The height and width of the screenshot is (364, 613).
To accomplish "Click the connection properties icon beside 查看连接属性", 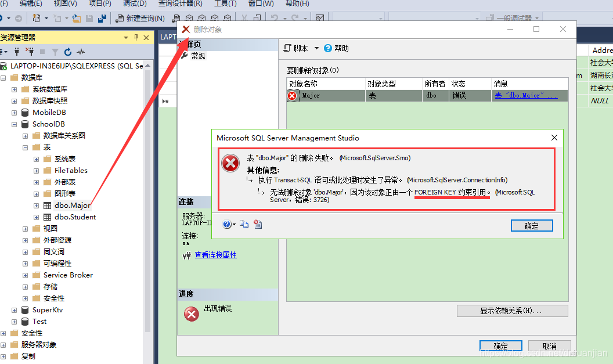I will pyautogui.click(x=187, y=255).
